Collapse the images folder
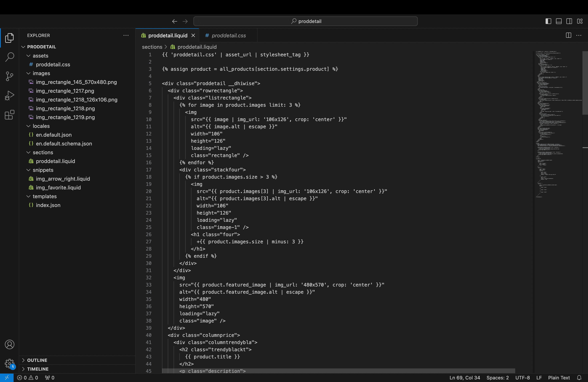 [41, 73]
